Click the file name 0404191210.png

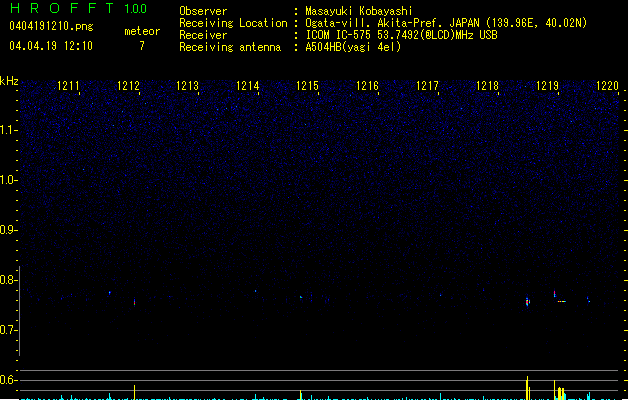tap(51, 26)
